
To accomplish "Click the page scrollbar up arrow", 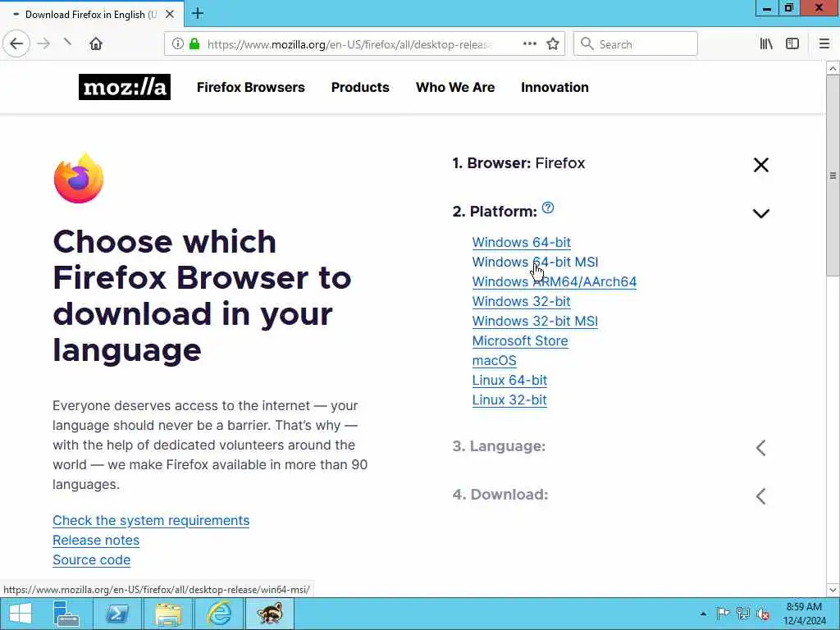I will click(x=833, y=69).
